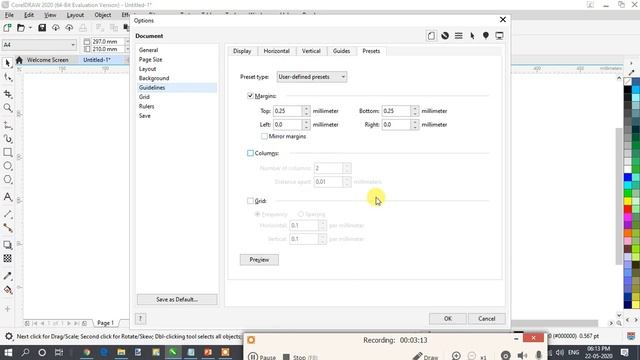The image size is (640, 360).
Task: Click the Cancel button
Action: (487, 318)
